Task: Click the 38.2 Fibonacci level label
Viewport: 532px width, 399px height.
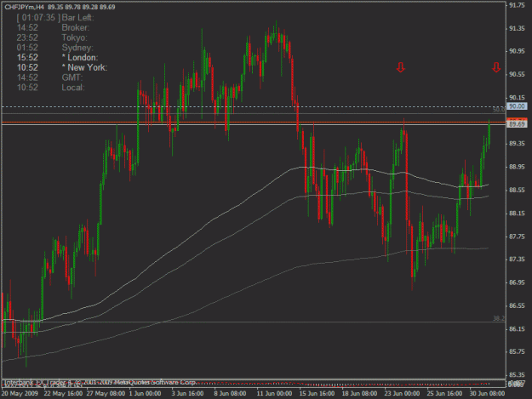Action: click(x=499, y=318)
